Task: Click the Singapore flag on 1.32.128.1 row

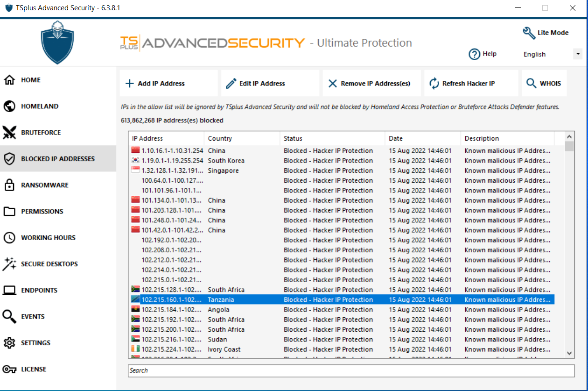Action: point(135,171)
